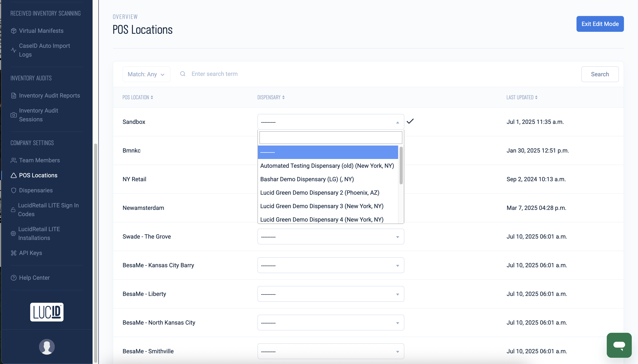Open the Help Center

(x=34, y=278)
